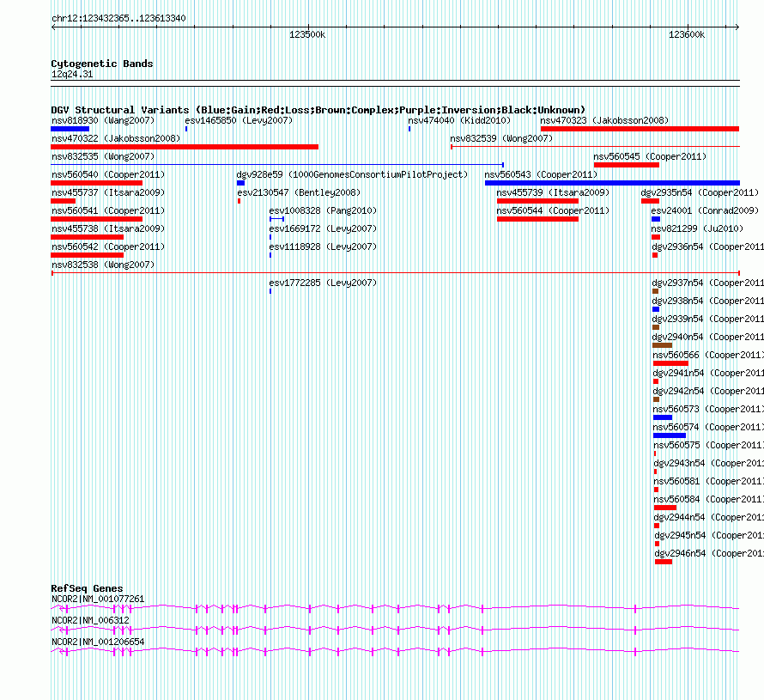Click the esv24001 (Conrad2009) label
The image size is (764, 700).
pos(705,210)
